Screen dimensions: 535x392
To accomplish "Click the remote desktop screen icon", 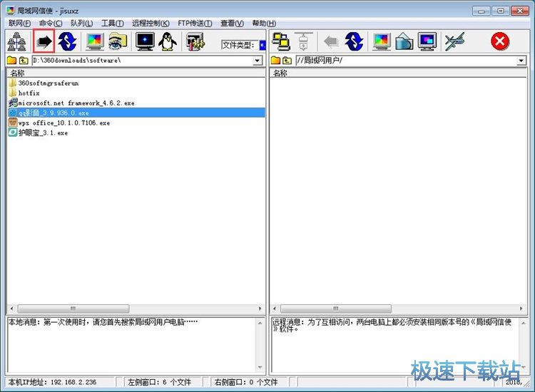I will [427, 41].
